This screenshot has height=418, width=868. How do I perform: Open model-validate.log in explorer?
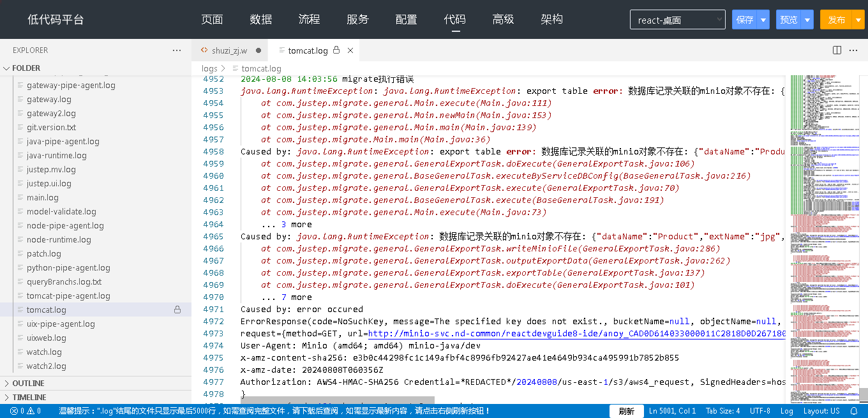pos(61,211)
